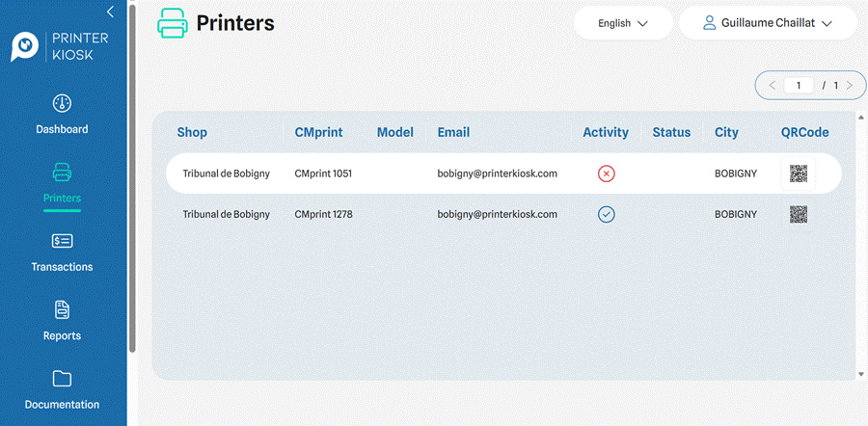This screenshot has width=868, height=426.
Task: Open the Dashboard gauge icon
Action: pos(62,103)
